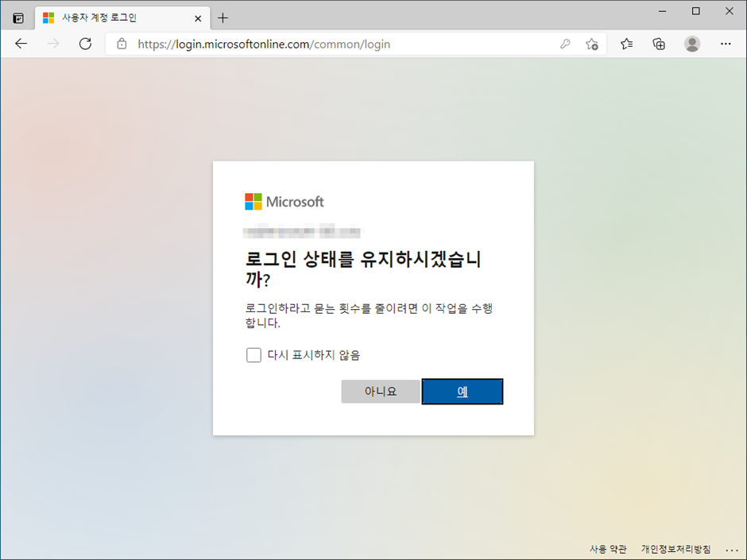Click the forward navigation arrow
747x560 pixels.
point(53,44)
